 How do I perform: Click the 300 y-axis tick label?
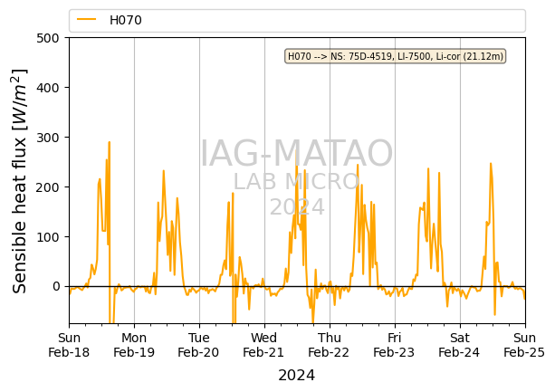[48, 138]
